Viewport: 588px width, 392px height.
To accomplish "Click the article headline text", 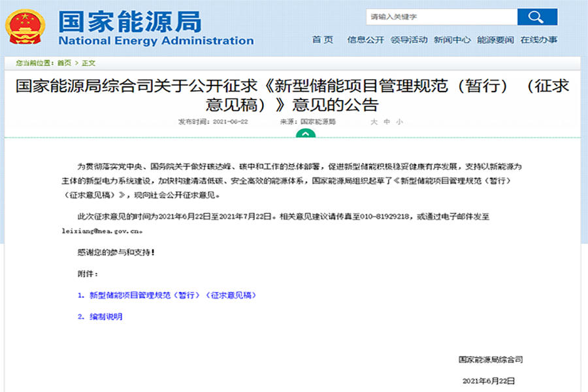I will [x=292, y=95].
